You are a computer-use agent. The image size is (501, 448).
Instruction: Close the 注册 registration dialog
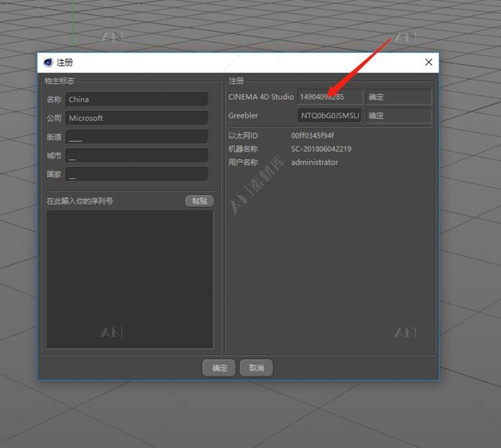[428, 62]
